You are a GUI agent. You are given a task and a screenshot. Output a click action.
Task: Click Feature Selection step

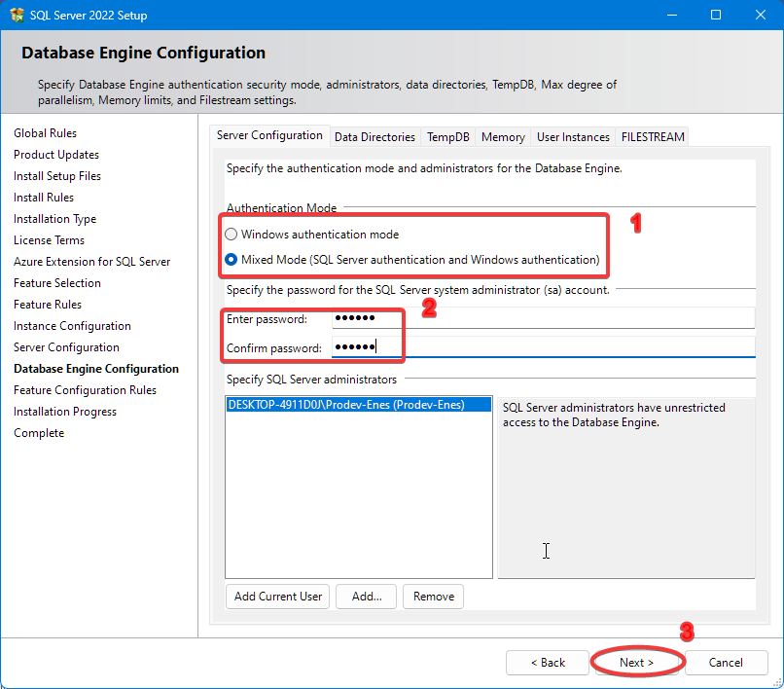57,283
